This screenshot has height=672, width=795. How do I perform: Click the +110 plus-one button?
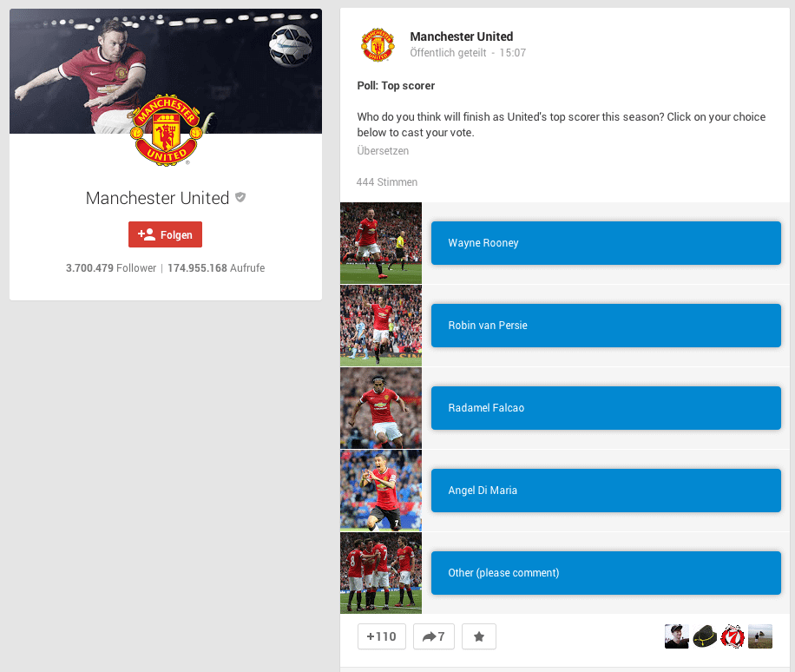pos(381,636)
